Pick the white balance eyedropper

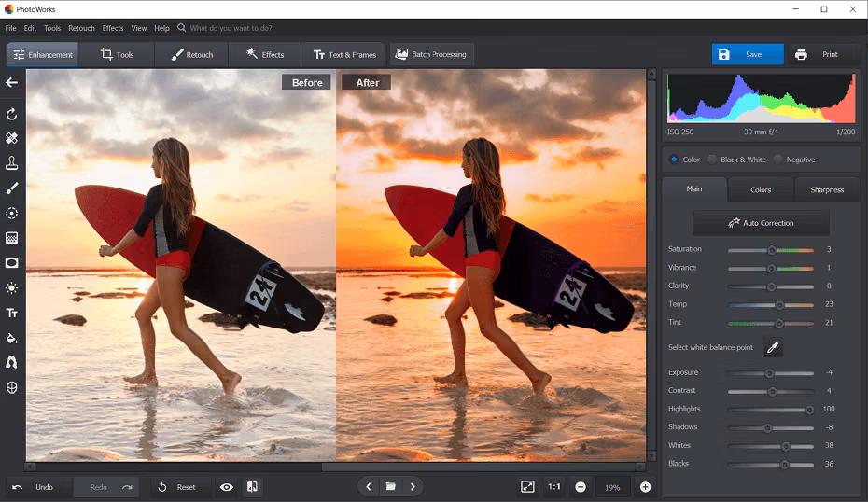tap(772, 348)
